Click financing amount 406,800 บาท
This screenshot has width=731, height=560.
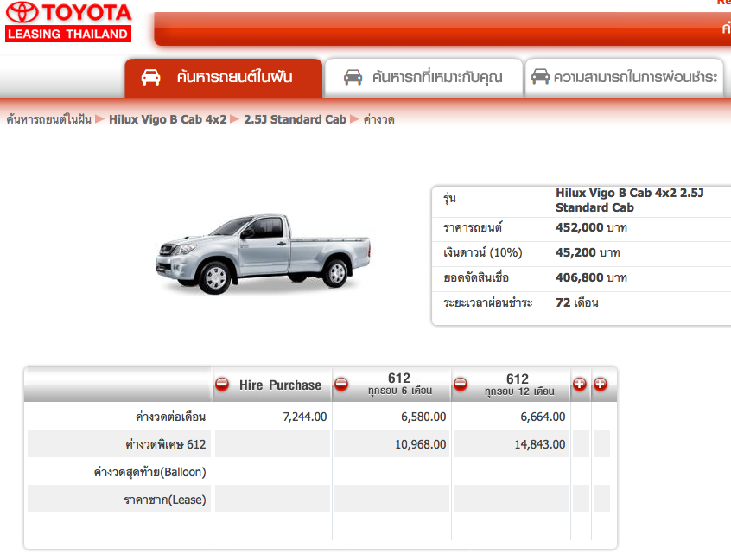pos(591,278)
